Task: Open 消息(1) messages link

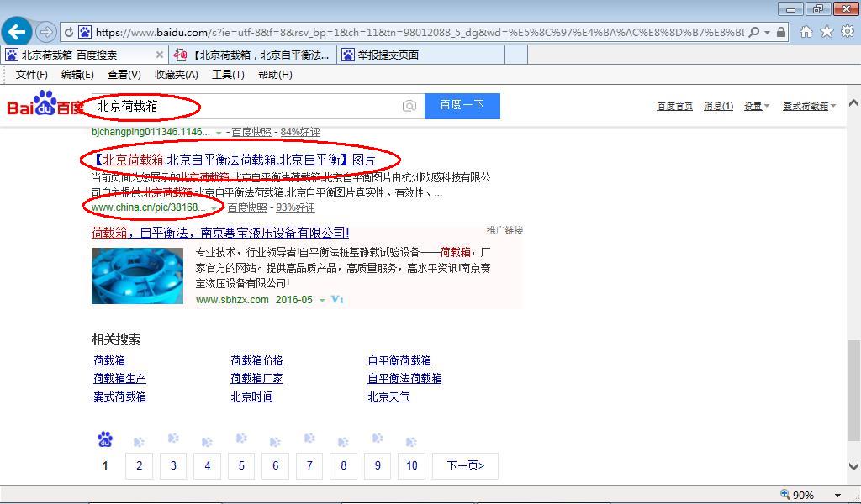Action: 718,106
